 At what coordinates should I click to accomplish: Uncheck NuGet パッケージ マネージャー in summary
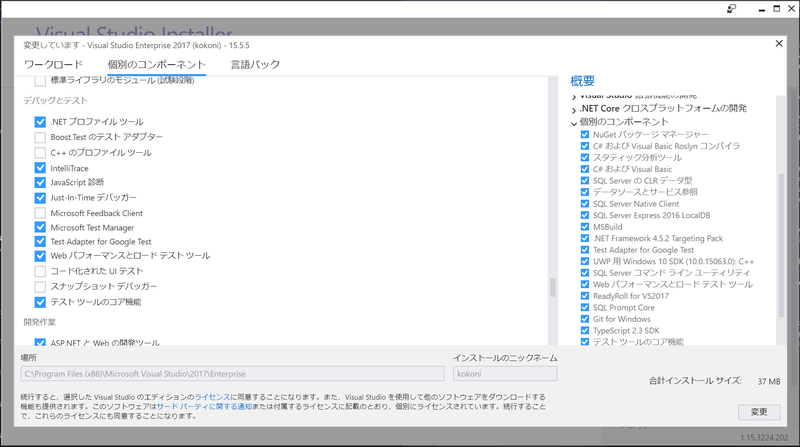[585, 135]
